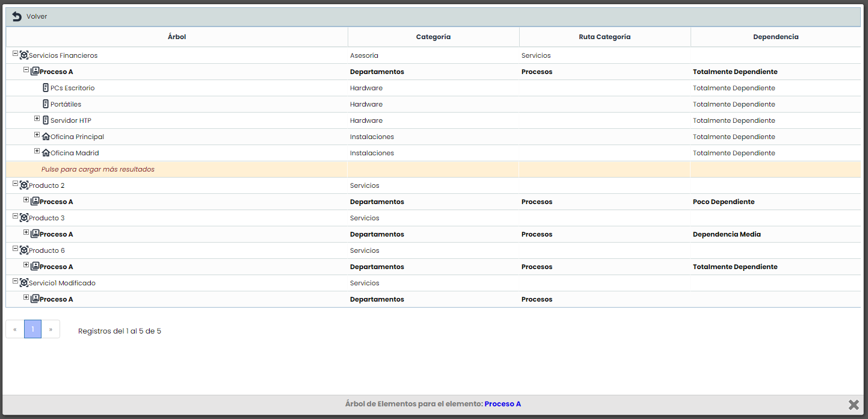The width and height of the screenshot is (868, 419).
Task: Click the next page arrow button
Action: click(51, 329)
